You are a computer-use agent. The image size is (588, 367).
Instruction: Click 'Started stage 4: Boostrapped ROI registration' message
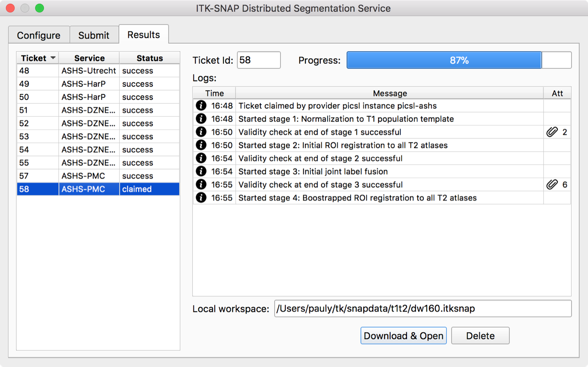pyautogui.click(x=357, y=198)
